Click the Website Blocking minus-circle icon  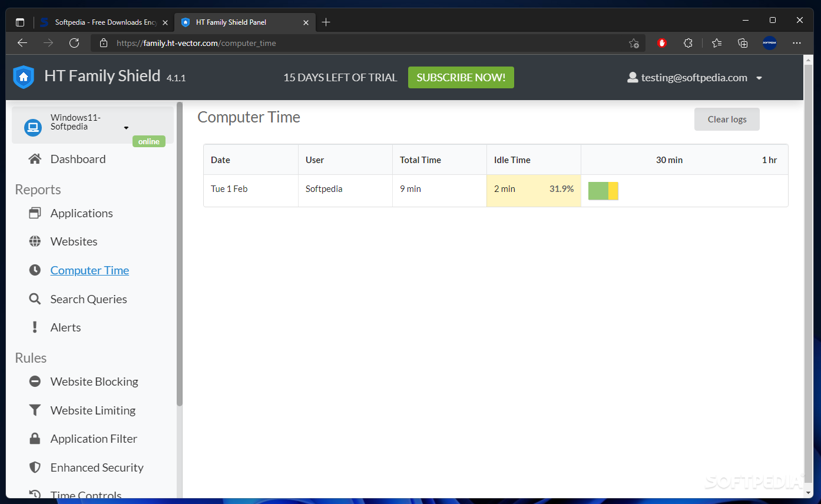click(35, 382)
